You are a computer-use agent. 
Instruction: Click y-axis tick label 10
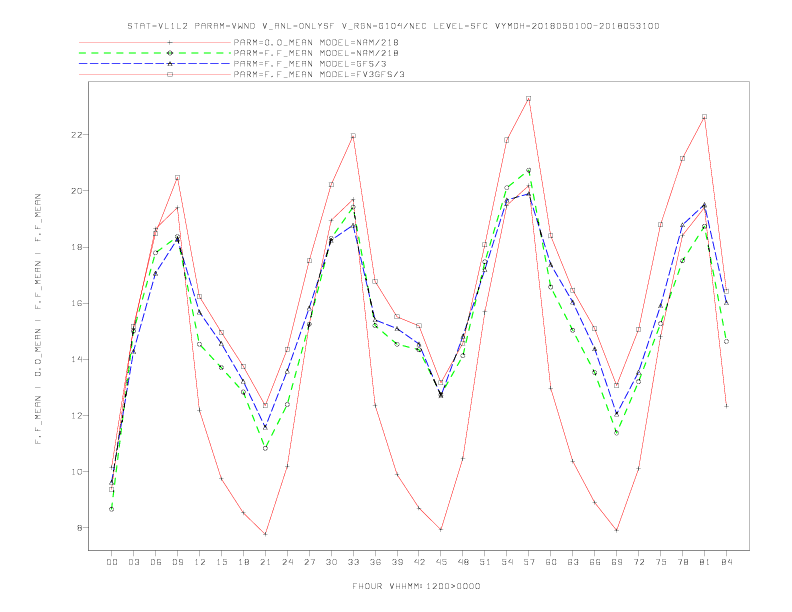click(x=77, y=472)
